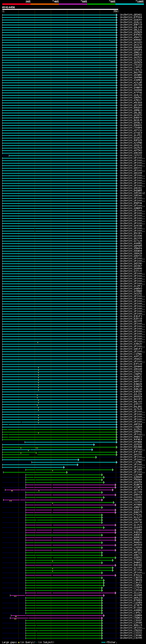Click the purple ~60% identity legend segment
Viewport: 146px width, 644px height.
[73, 4]
